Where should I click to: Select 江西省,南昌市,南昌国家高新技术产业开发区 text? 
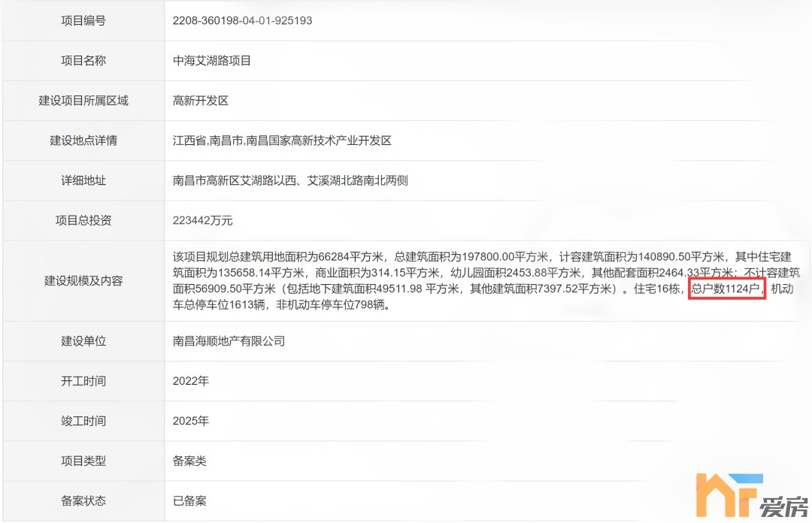click(282, 141)
